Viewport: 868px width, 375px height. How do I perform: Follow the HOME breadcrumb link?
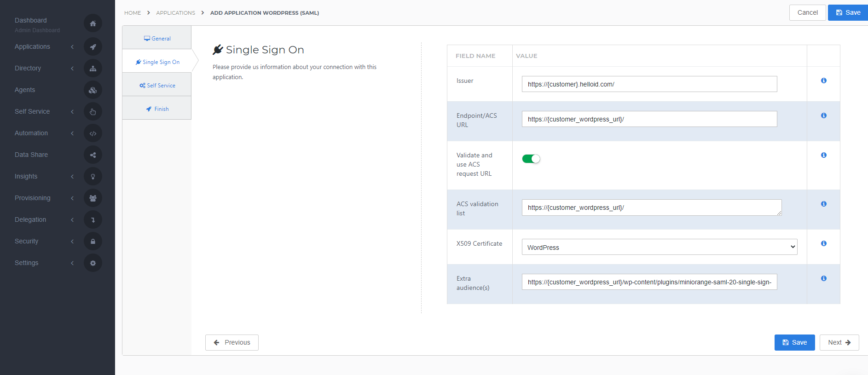point(133,13)
